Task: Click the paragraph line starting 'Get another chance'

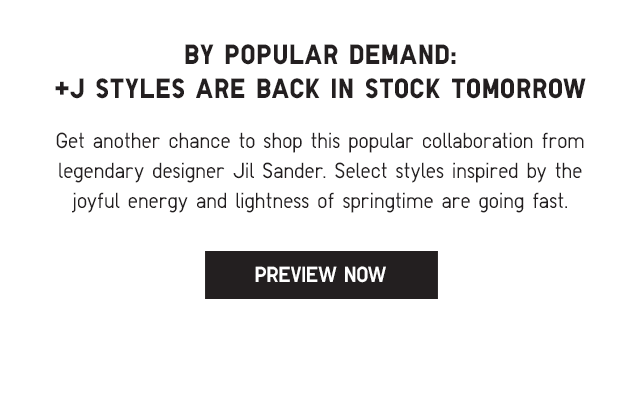Action: (x=320, y=142)
